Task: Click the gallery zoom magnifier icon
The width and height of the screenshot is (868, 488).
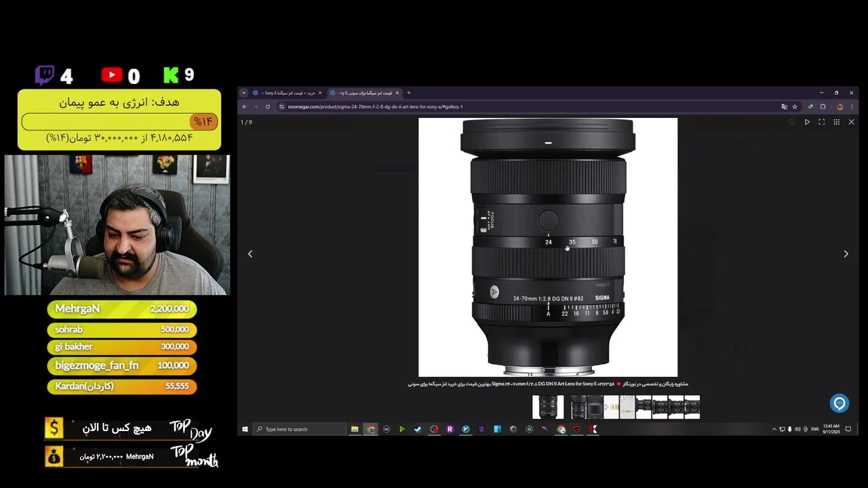Action: point(791,122)
